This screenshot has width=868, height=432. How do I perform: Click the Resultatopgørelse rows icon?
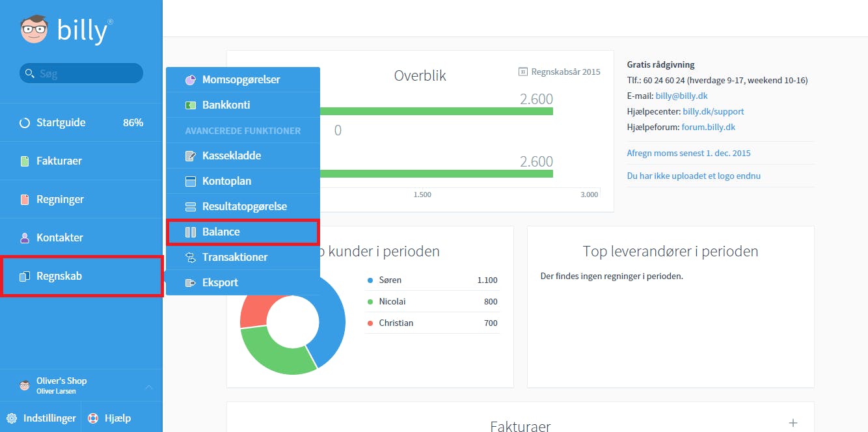[191, 207]
